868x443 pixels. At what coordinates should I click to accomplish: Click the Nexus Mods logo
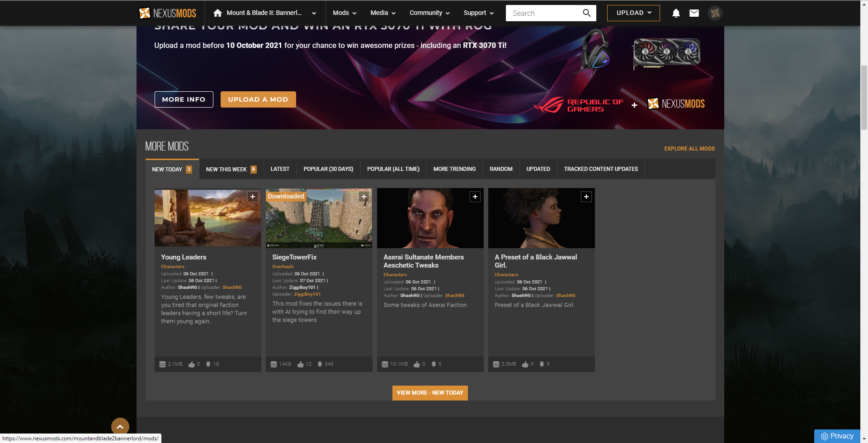pos(167,13)
